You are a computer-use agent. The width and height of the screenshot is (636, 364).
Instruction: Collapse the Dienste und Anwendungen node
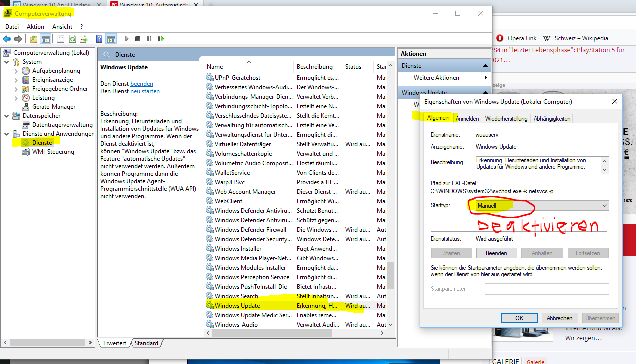click(6, 134)
